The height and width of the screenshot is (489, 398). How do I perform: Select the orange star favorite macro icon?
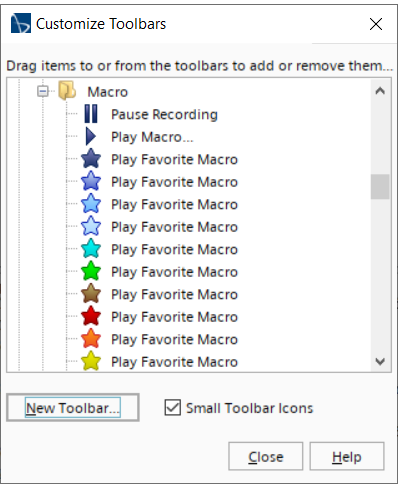click(x=91, y=339)
